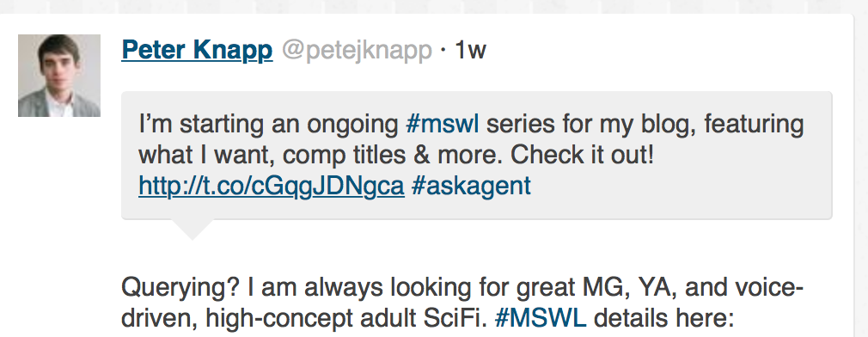Click the dot separator before 1w
Image resolution: width=868 pixels, height=337 pixels.
(443, 51)
